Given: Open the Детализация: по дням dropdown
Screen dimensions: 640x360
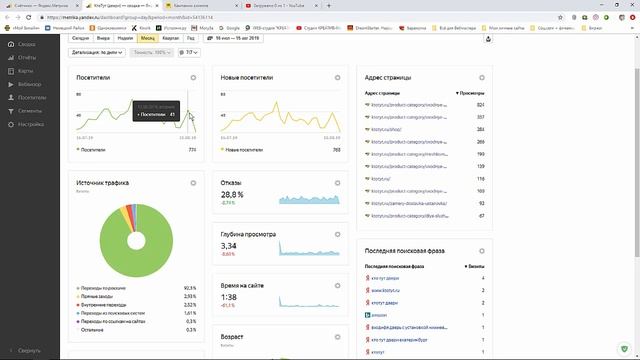Looking at the screenshot, I should [97, 53].
